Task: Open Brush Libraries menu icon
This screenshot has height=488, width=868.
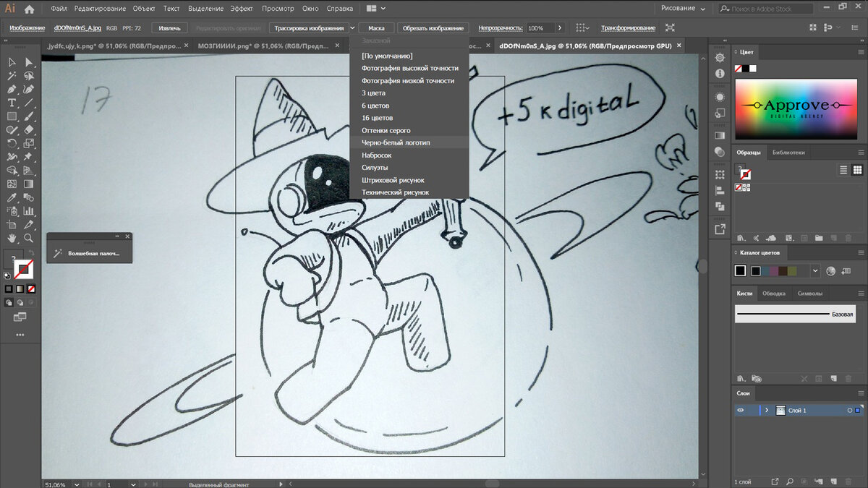Action: (740, 378)
